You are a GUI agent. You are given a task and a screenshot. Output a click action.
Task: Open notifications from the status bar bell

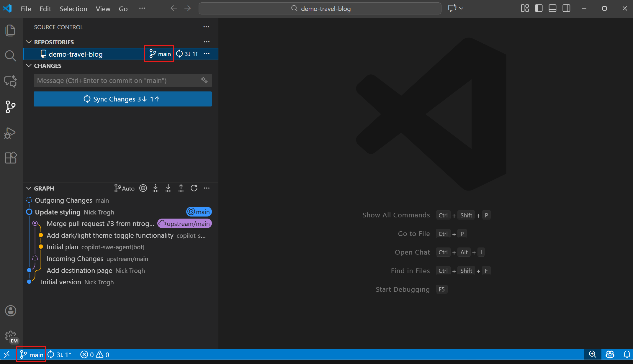(626, 354)
